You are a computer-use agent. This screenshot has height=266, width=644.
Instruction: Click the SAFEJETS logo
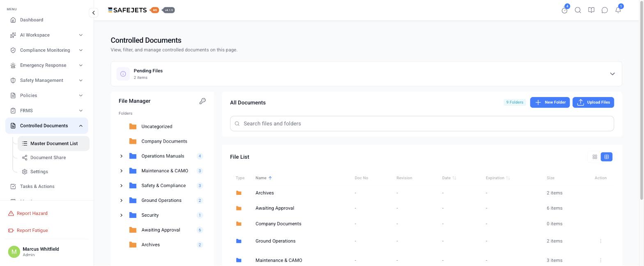pyautogui.click(x=127, y=10)
